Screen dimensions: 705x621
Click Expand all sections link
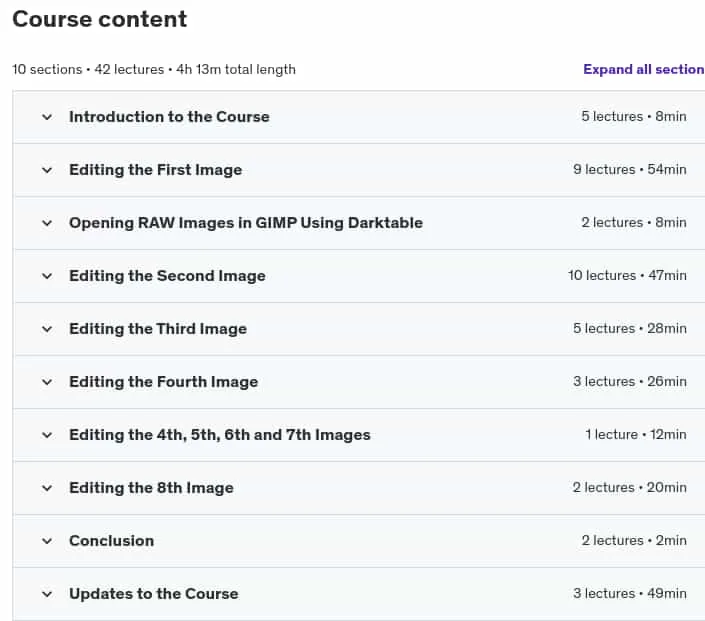pyautogui.click(x=644, y=69)
